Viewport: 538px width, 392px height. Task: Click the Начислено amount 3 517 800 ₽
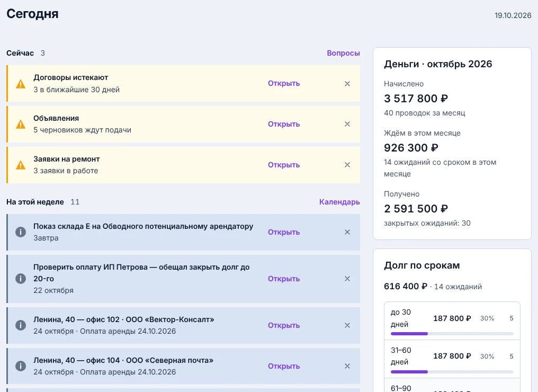tap(416, 99)
